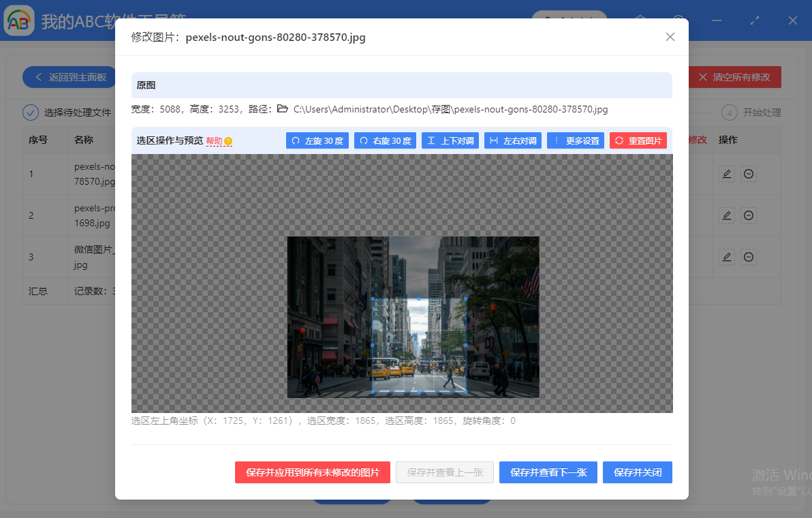Remove 微信图片 from the processing list
The width and height of the screenshot is (812, 518).
[748, 257]
